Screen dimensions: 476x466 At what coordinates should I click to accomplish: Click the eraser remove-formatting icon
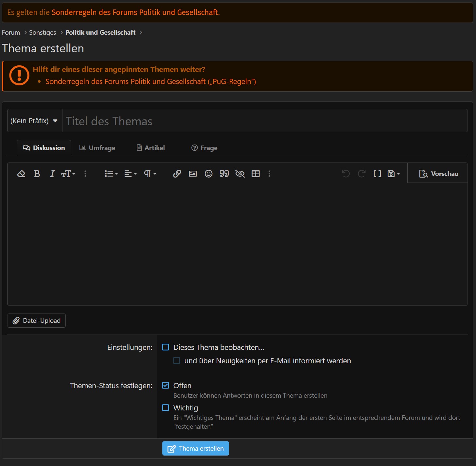[21, 174]
